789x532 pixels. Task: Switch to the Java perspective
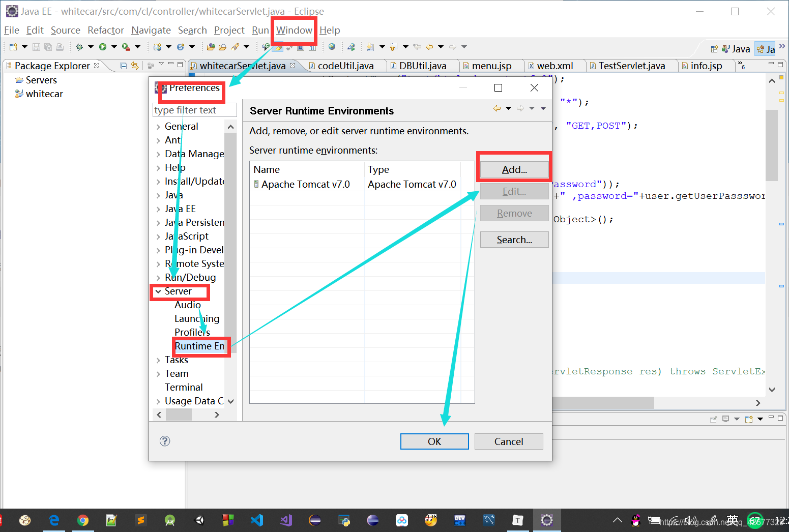pos(736,49)
